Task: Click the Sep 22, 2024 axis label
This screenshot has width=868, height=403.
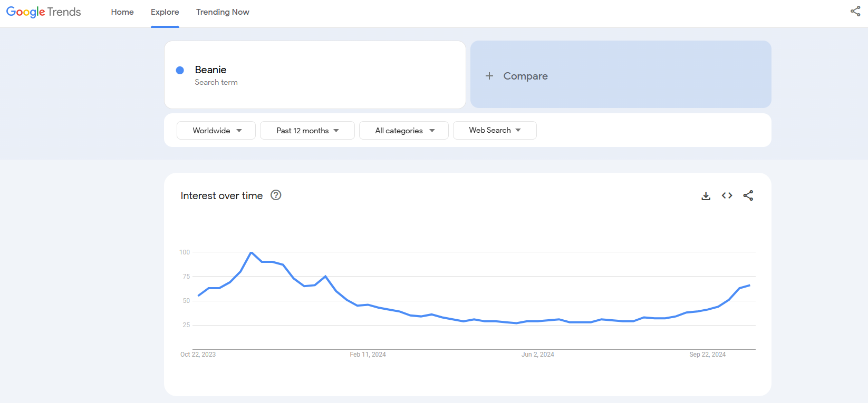Action: pyautogui.click(x=707, y=355)
